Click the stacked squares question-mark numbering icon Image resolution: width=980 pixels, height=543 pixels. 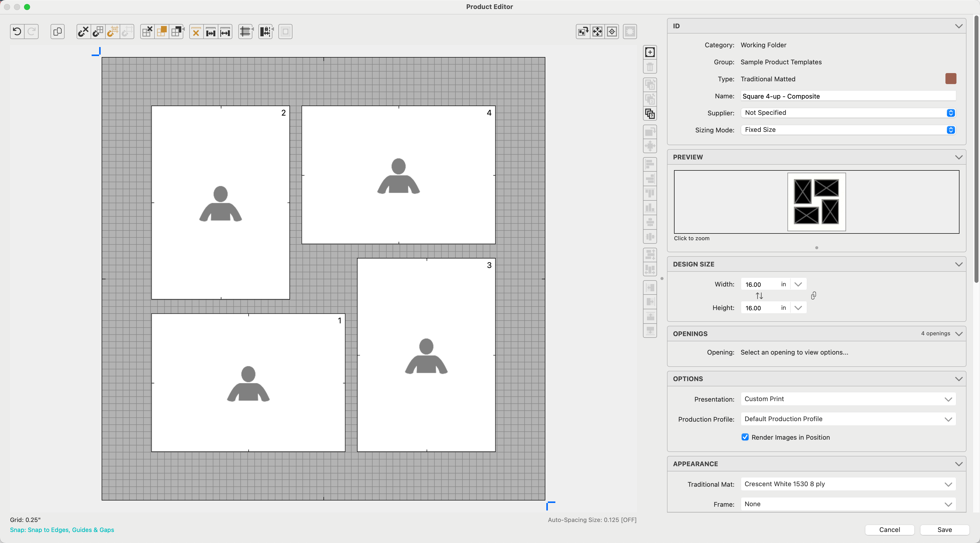(x=650, y=114)
